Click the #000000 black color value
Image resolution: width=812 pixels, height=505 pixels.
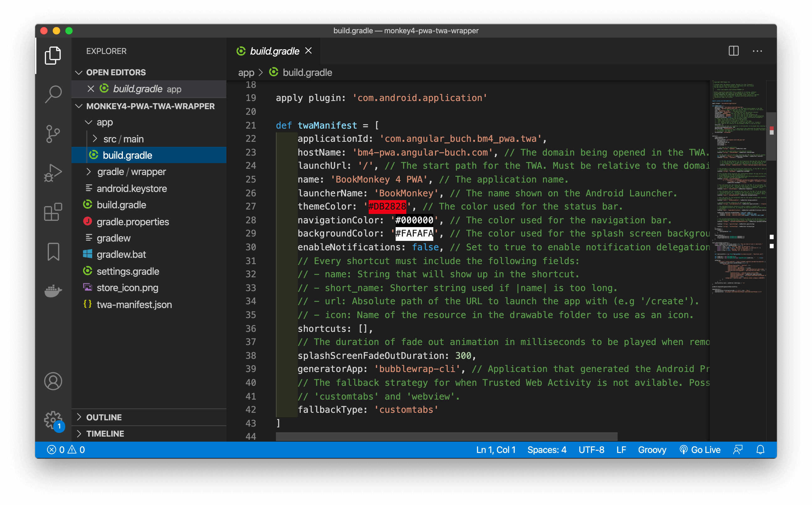414,220
